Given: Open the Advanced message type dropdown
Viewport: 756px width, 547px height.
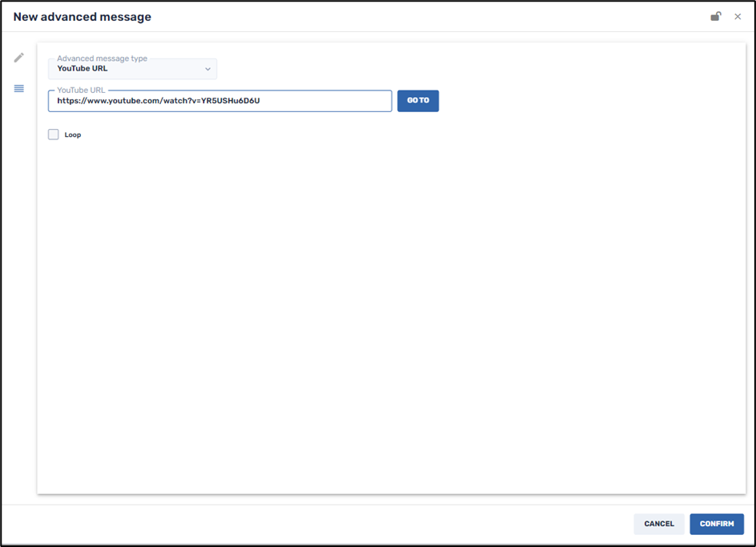Looking at the screenshot, I should point(132,69).
